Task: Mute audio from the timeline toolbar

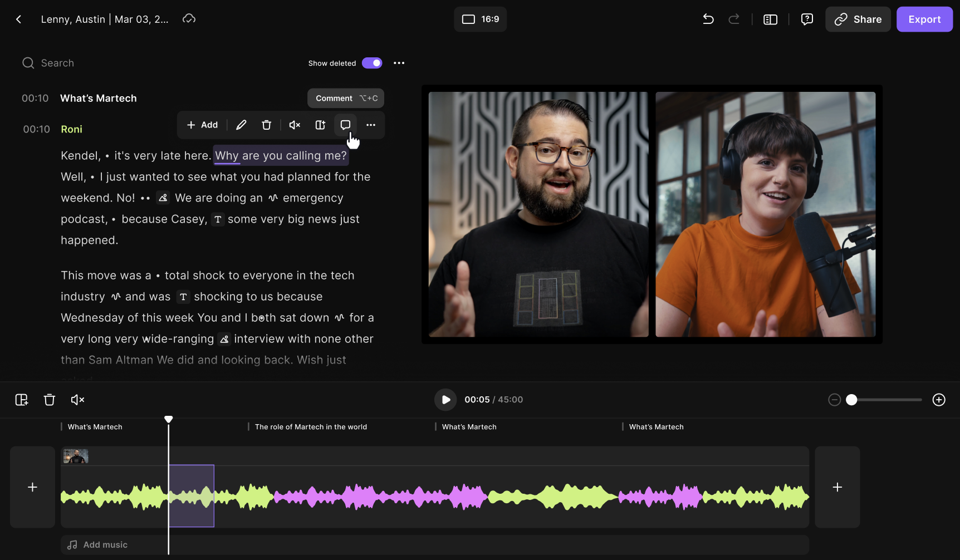Action: tap(77, 400)
